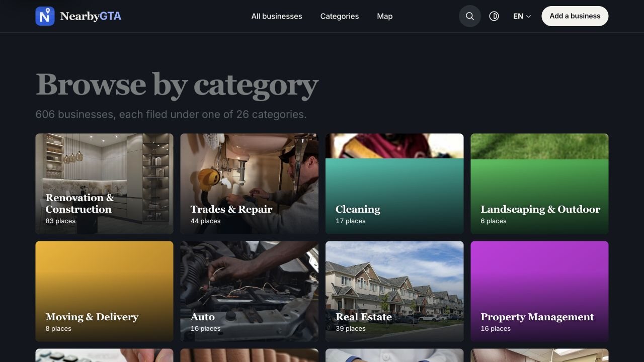Open the Categories menu item
The image size is (644, 362).
[x=340, y=16]
